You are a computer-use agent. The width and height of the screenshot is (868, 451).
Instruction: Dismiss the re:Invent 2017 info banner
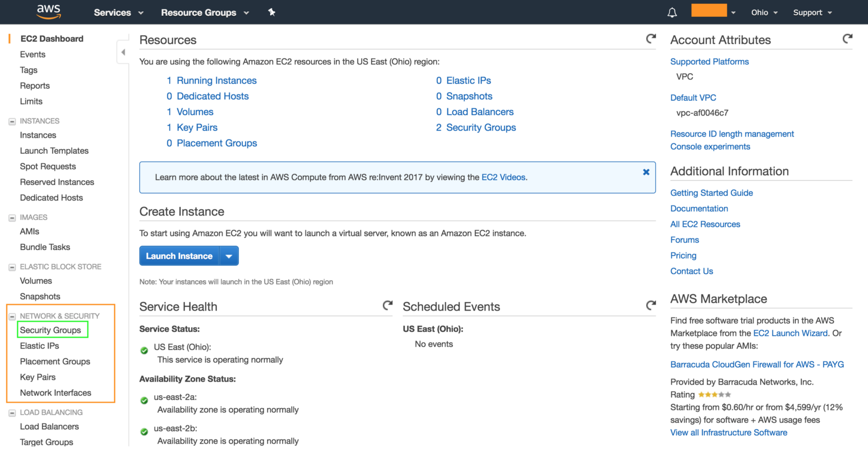pyautogui.click(x=646, y=172)
